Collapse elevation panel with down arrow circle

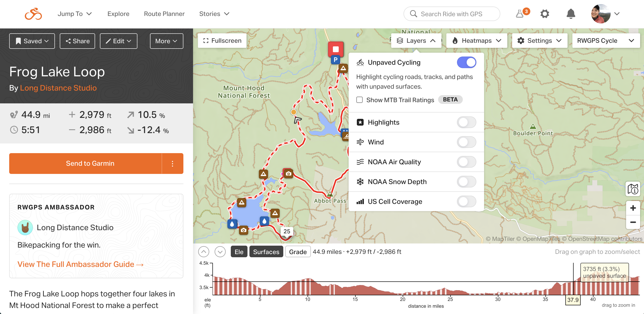220,252
